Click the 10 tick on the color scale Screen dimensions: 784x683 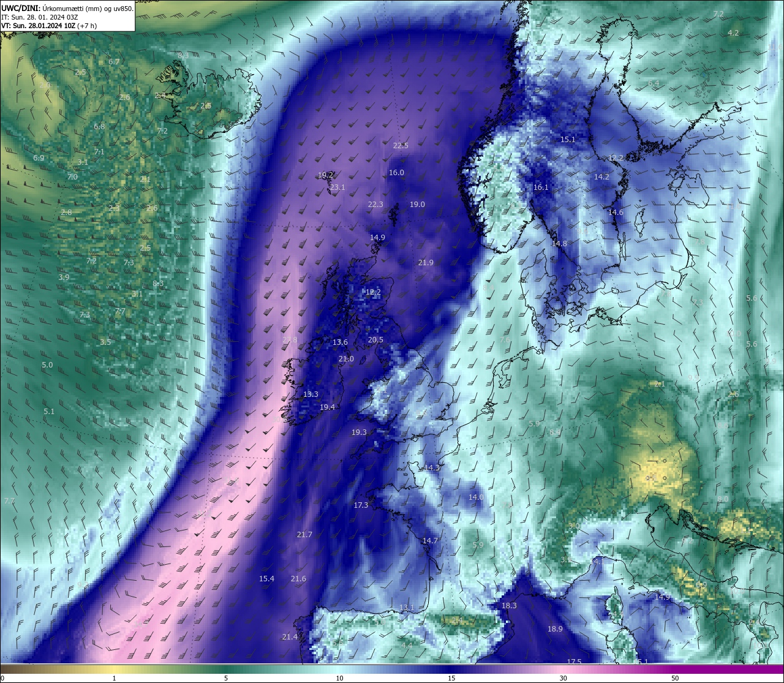(339, 678)
